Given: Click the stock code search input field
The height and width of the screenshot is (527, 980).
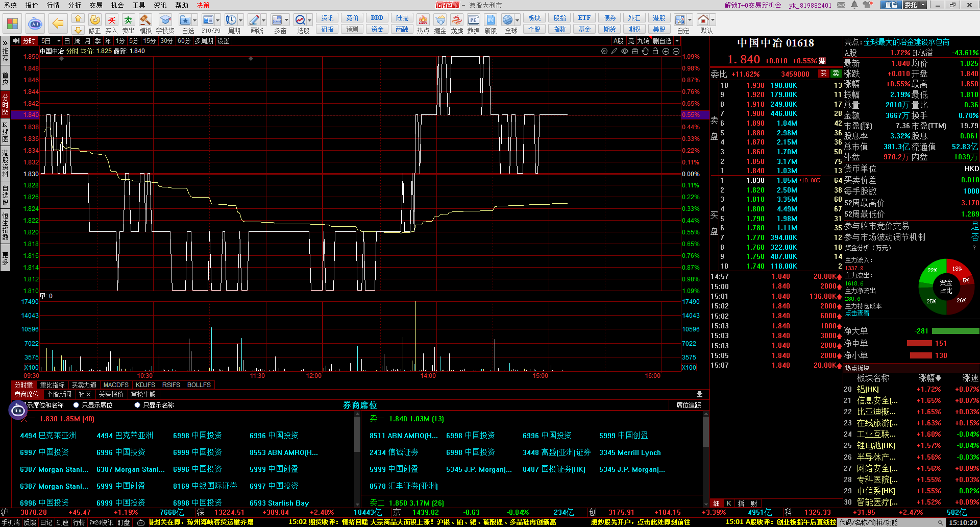Looking at the screenshot, I should pyautogui.click(x=888, y=522).
